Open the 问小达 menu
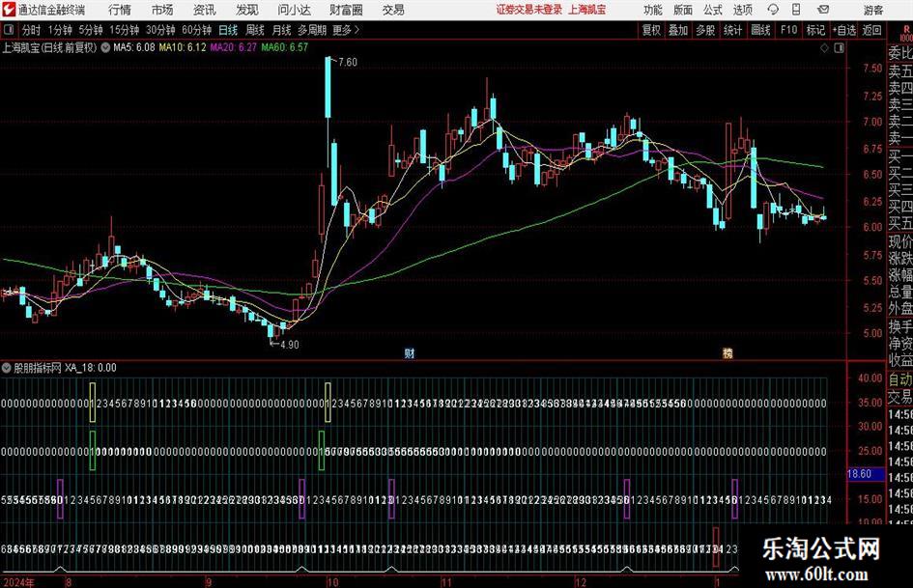The height and width of the screenshot is (588, 913). click(x=294, y=10)
